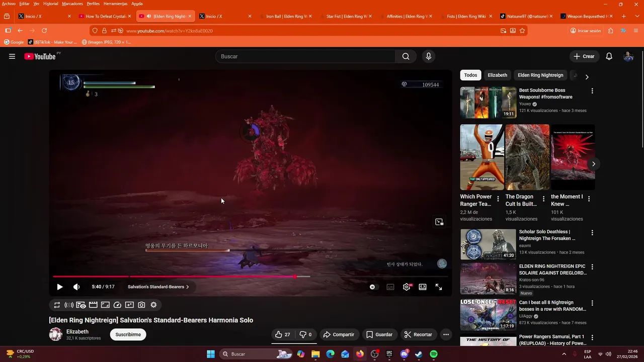Enter fullscreen on the video player
This screenshot has width=644, height=362.
[439, 287]
